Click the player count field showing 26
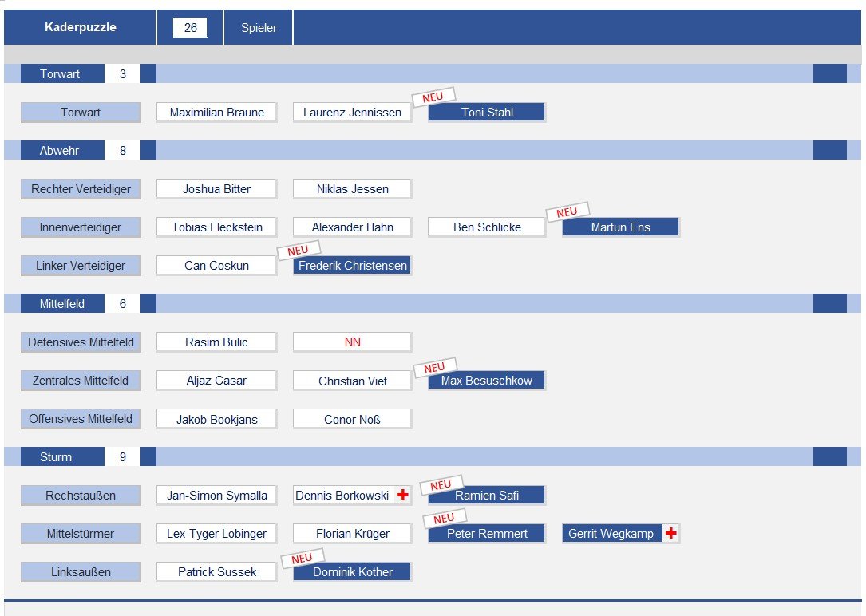The height and width of the screenshot is (616, 866). click(x=190, y=28)
